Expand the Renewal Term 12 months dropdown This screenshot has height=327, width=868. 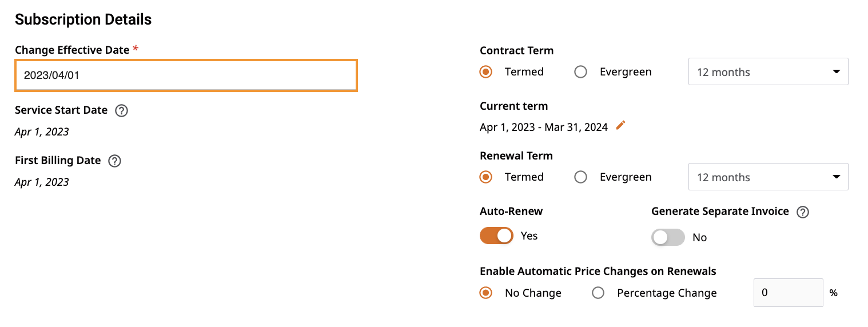pos(768,177)
